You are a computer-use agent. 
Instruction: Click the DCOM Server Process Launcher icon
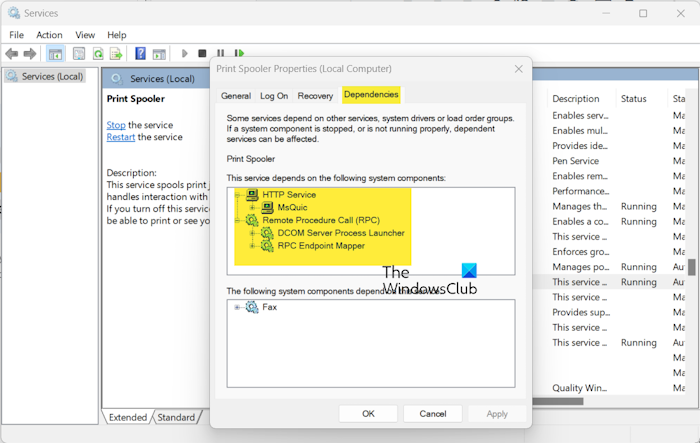pyautogui.click(x=267, y=233)
